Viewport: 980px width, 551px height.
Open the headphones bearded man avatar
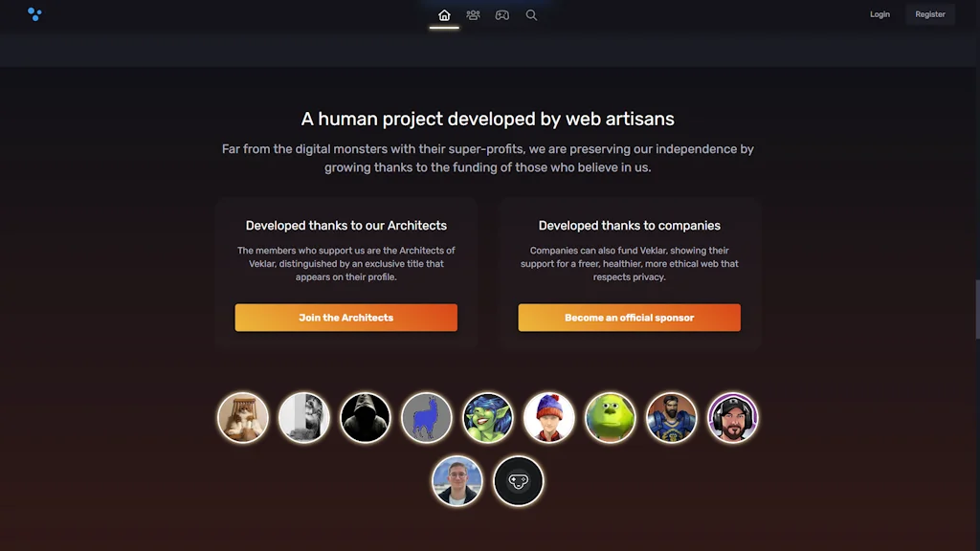coord(732,417)
